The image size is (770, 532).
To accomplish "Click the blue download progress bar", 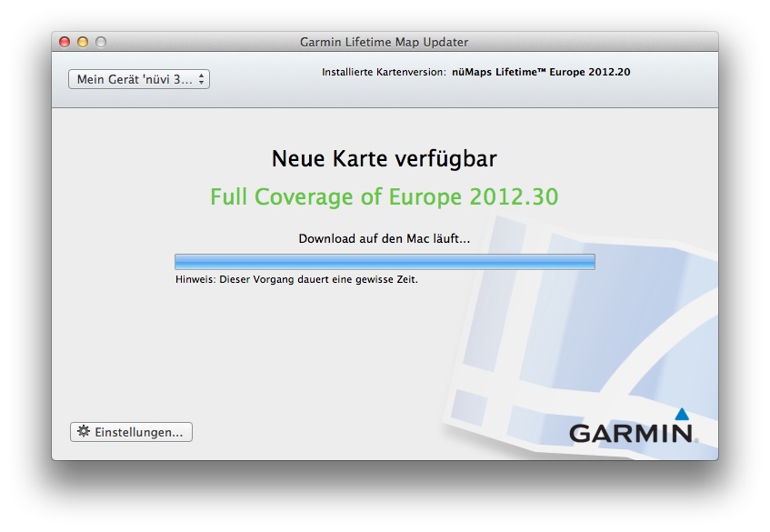I will [x=385, y=262].
